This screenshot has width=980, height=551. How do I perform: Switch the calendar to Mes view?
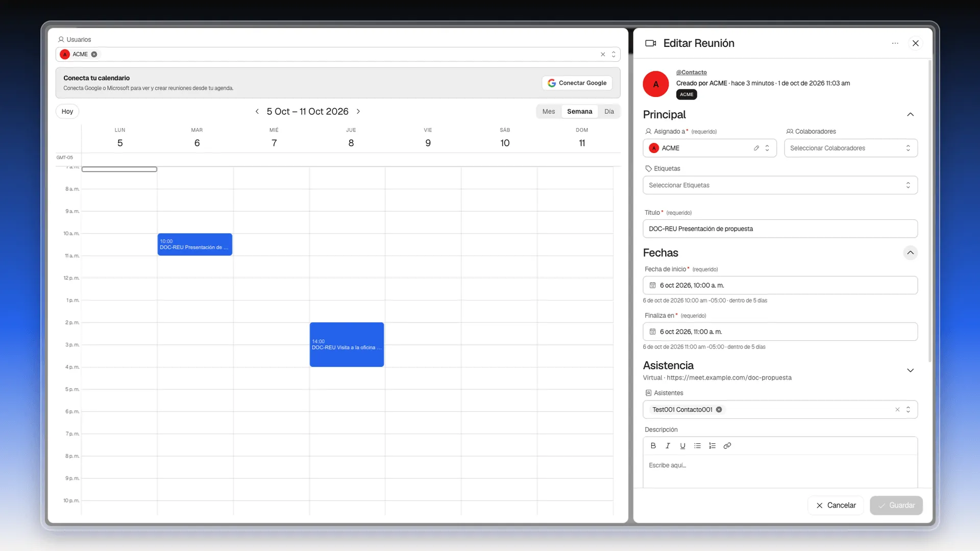coord(549,111)
